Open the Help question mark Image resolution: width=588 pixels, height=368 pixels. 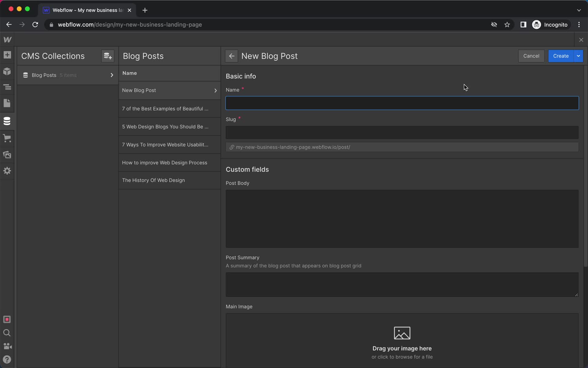pyautogui.click(x=7, y=359)
